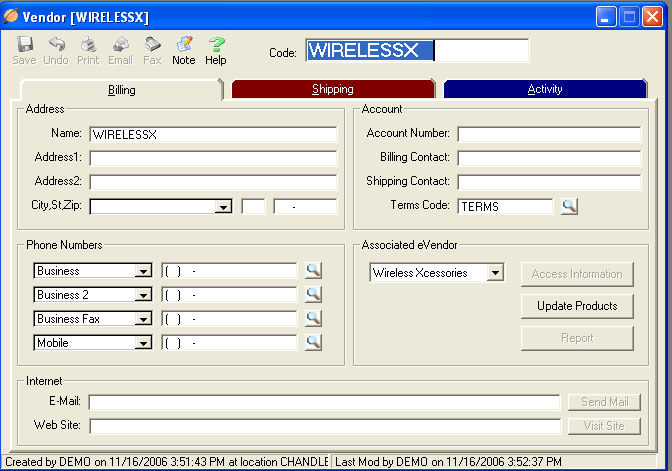672x471 pixels.
Task: Click the state field after the city dropdown
Action: (x=253, y=207)
